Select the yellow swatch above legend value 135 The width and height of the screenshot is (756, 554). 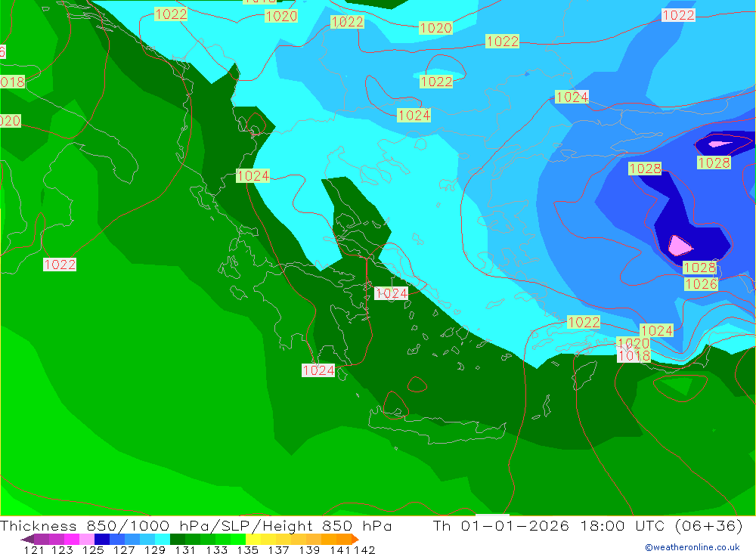tap(253, 539)
